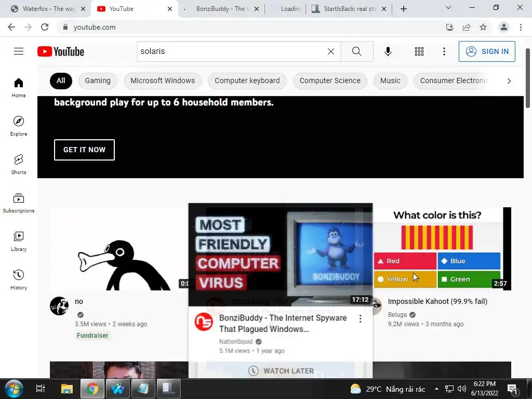Open the penguin 'no' video thumbnail

coord(119,249)
